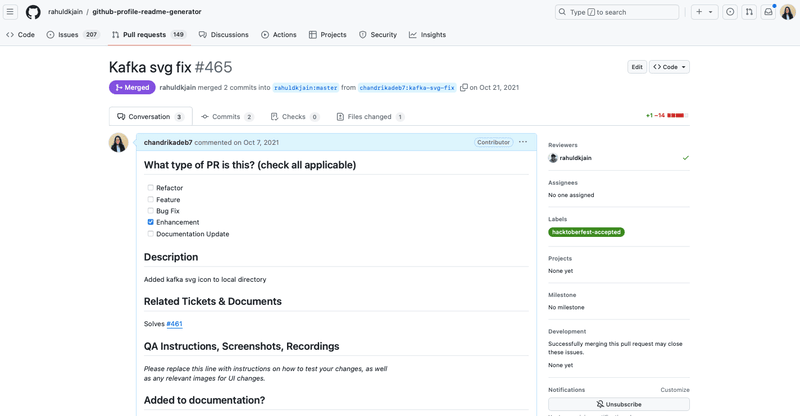Open the Insights tab
800x416 pixels.
coord(428,35)
